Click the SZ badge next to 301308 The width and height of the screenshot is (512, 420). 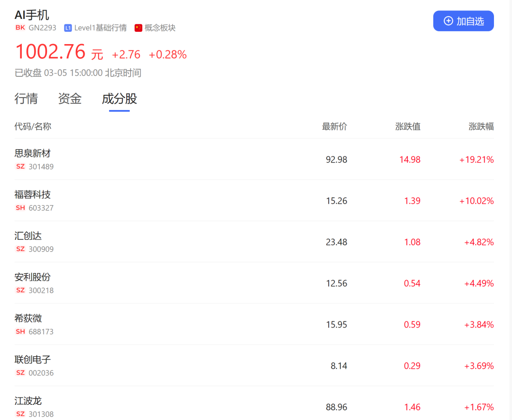pyautogui.click(x=20, y=414)
